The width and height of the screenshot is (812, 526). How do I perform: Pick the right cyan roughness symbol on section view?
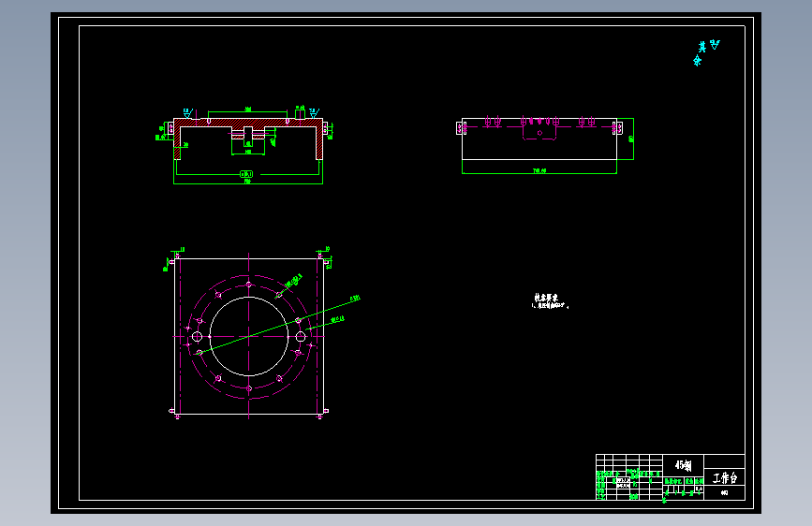pos(314,112)
